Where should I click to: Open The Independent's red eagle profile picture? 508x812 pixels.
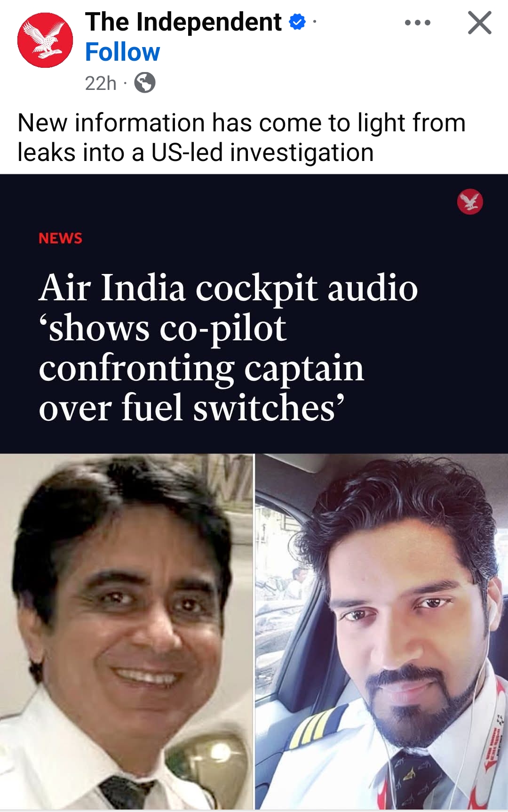click(x=45, y=40)
